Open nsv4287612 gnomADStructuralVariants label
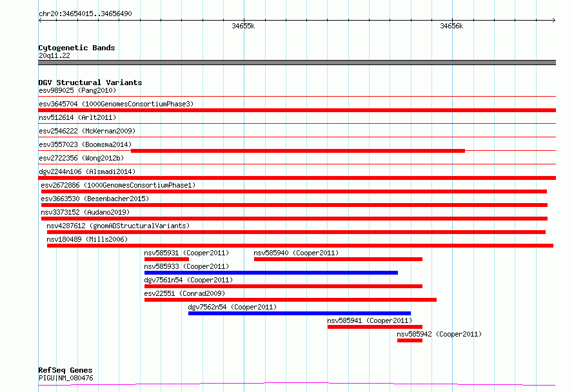Image resolution: width=574 pixels, height=392 pixels. [118, 226]
